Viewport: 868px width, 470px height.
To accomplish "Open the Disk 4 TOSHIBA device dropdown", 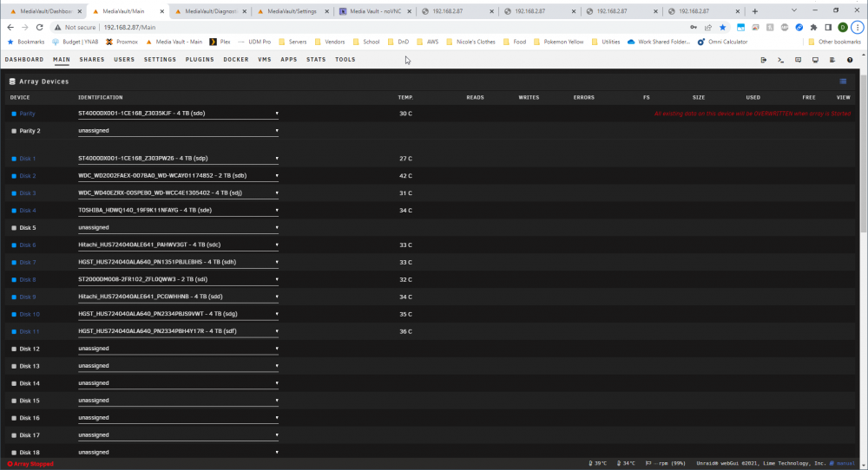I will (178, 210).
